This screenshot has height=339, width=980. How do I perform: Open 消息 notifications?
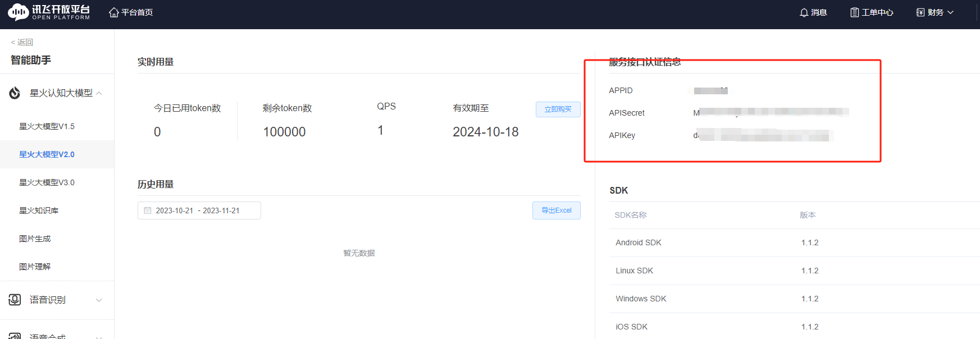pyautogui.click(x=819, y=12)
